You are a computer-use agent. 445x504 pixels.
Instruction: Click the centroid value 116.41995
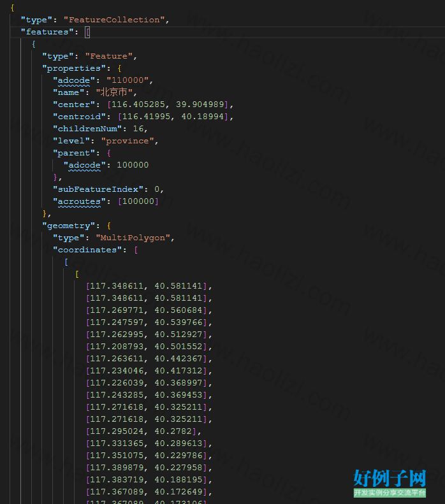(x=146, y=117)
